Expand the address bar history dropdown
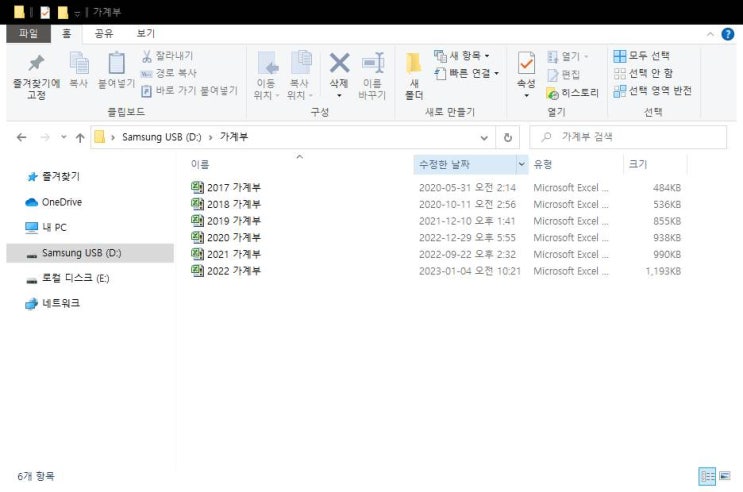Screen dimensions: 743x492 tap(484, 138)
